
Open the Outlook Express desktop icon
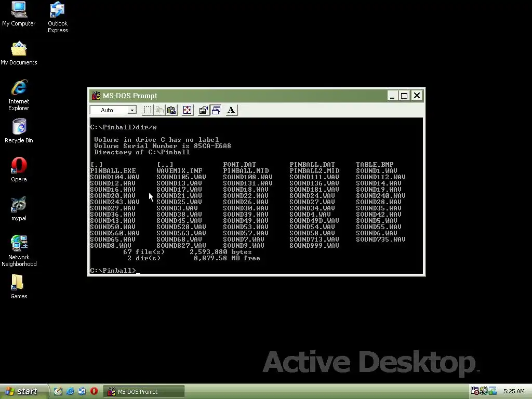[x=57, y=17]
